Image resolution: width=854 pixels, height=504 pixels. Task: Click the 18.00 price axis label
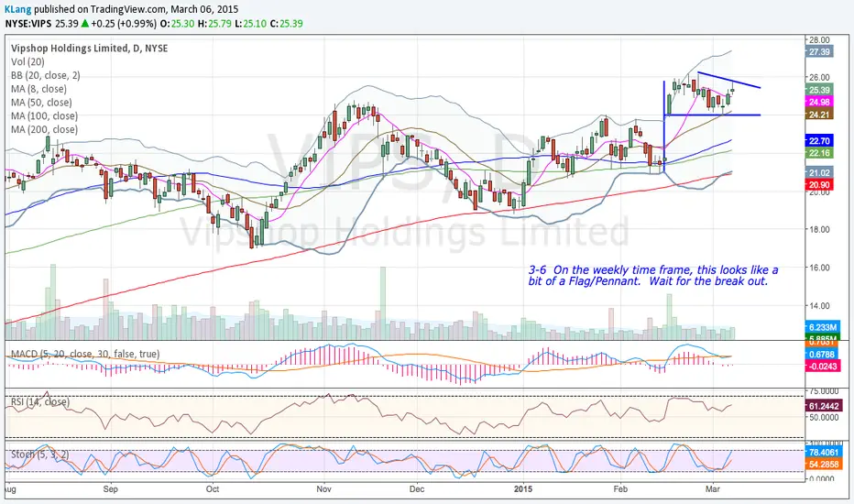tap(818, 230)
